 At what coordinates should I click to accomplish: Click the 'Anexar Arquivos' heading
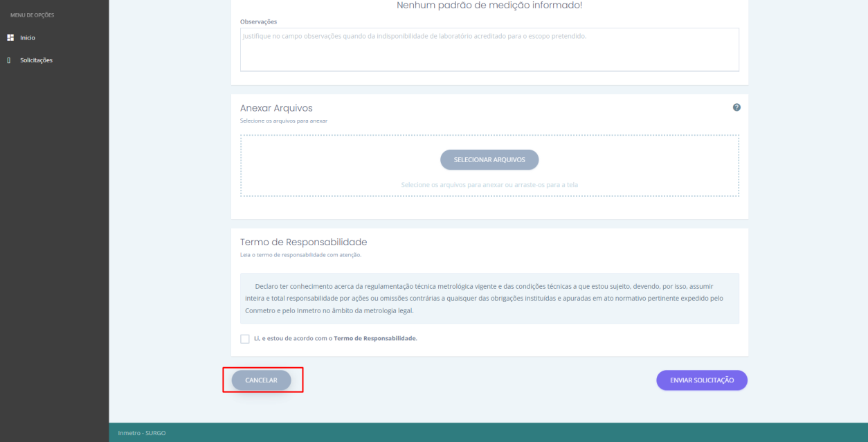(276, 108)
